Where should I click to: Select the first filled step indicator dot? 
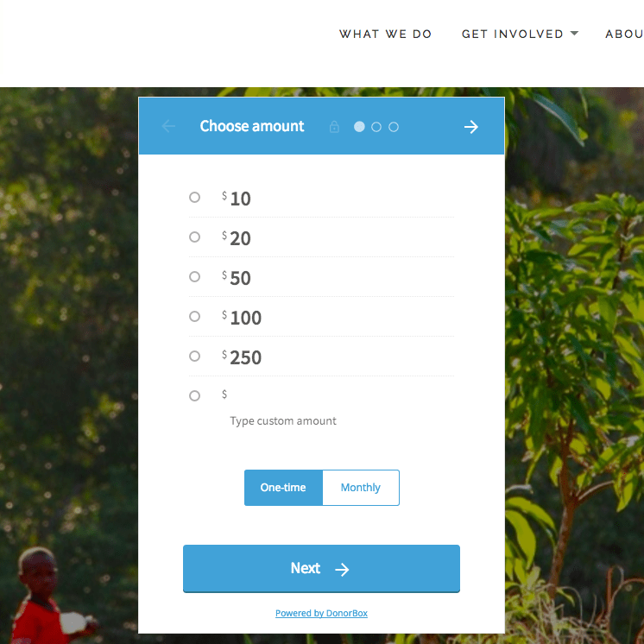point(359,127)
